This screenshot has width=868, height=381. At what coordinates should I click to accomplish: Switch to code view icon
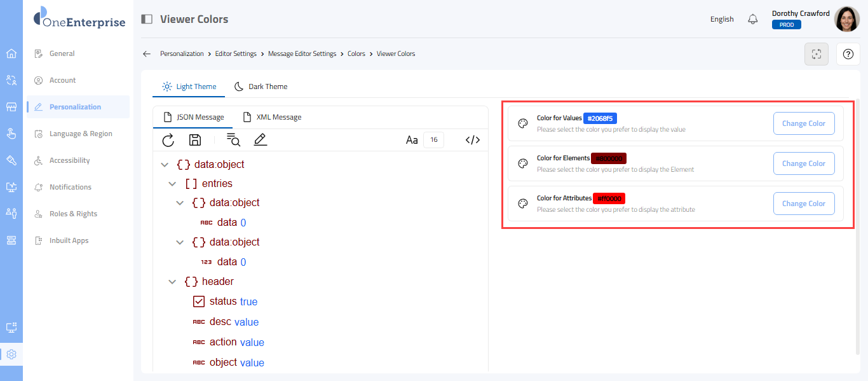click(472, 141)
